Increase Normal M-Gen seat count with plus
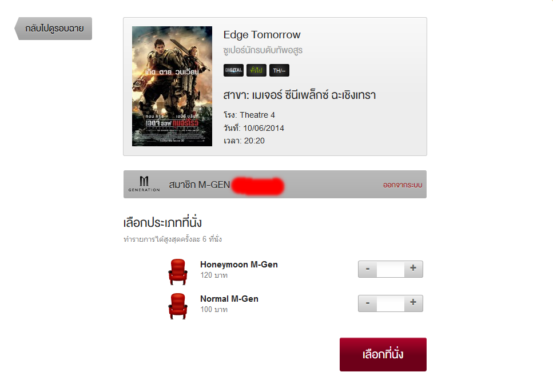Image resolution: width=553 pixels, height=392 pixels. click(x=413, y=303)
